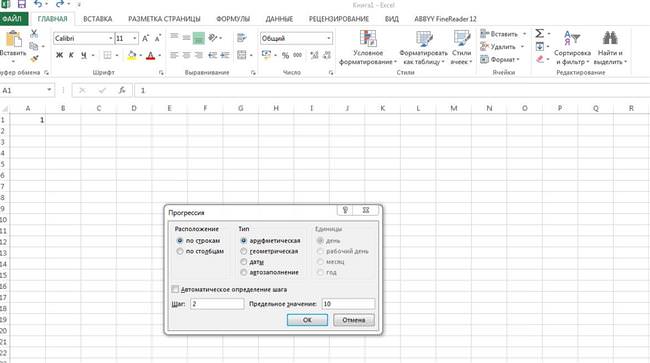This screenshot has height=363, width=650.
Task: Expand the Формат cells dropdown
Action: point(518,60)
